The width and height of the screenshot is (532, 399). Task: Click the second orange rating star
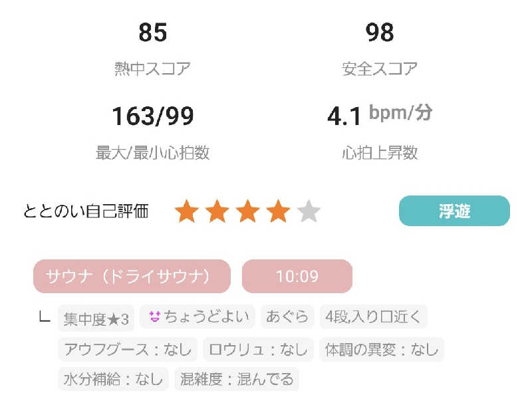click(x=217, y=212)
